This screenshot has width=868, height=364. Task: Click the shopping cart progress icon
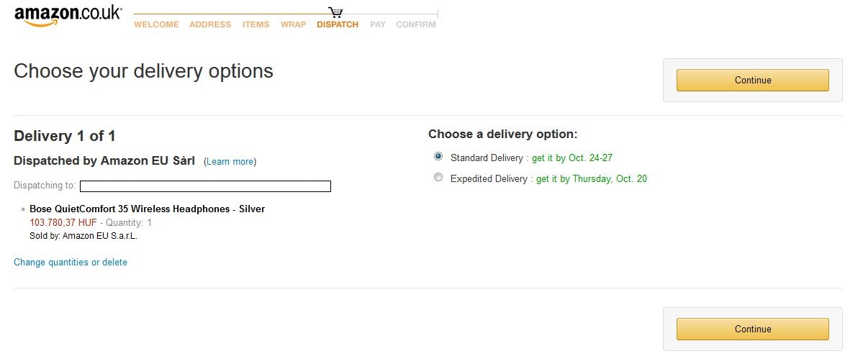click(x=335, y=12)
